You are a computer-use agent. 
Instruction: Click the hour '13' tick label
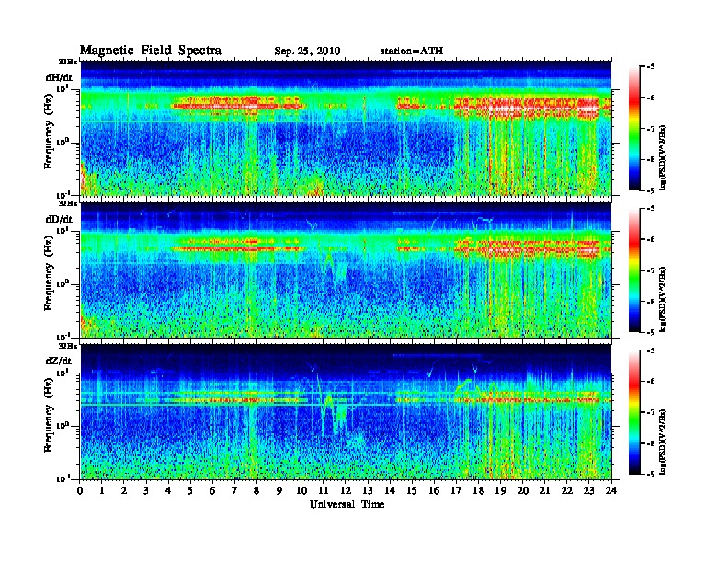[x=368, y=490]
